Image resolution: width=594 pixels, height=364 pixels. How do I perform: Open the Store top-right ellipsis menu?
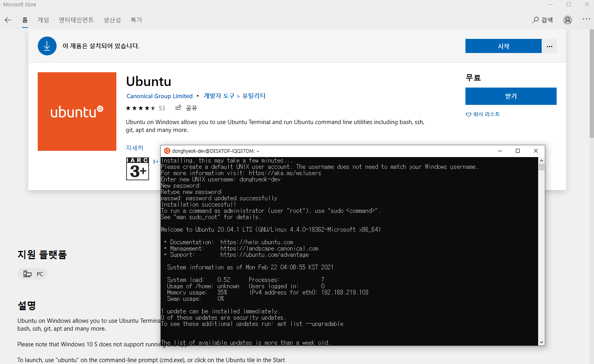[x=586, y=19]
